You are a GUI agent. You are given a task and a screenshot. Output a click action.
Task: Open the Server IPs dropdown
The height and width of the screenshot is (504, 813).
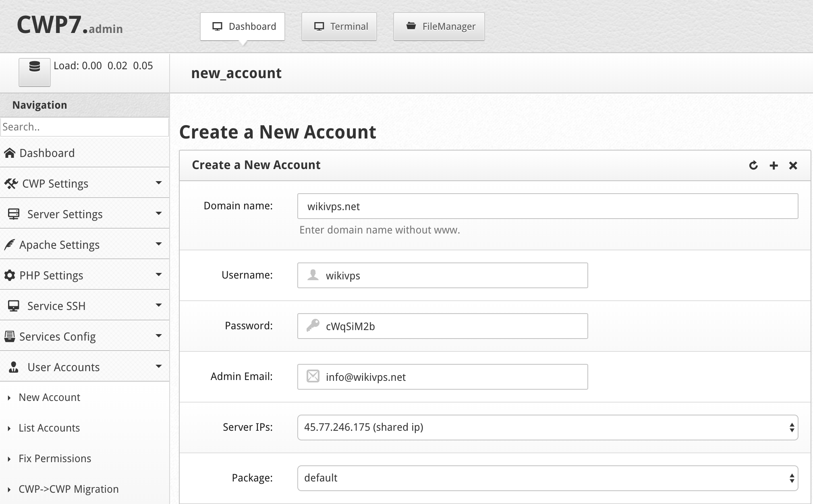coord(548,428)
